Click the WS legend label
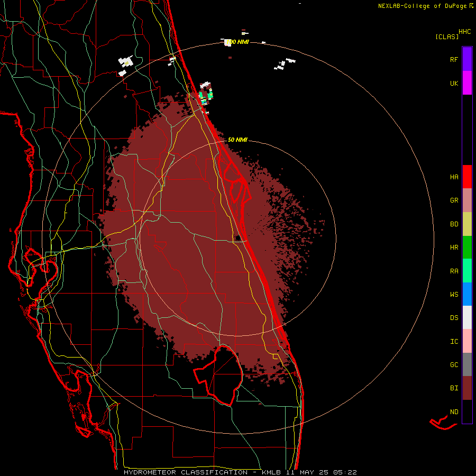This screenshot has height=476, width=476. 454,295
